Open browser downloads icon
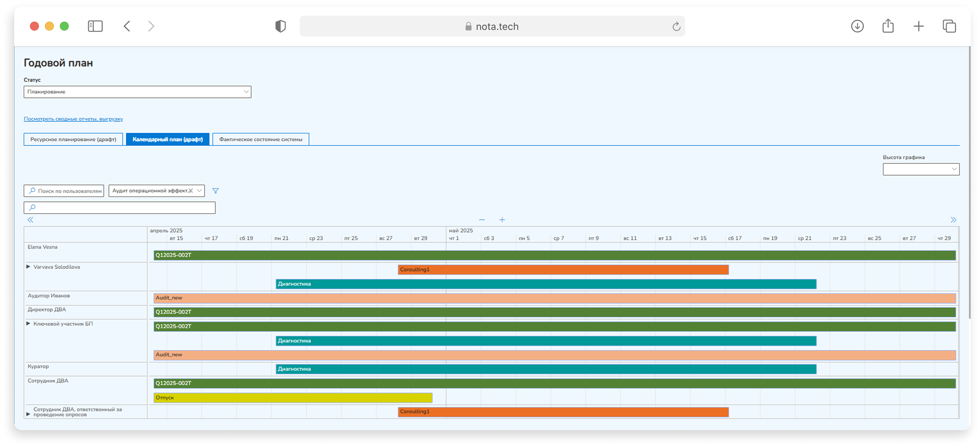Screen dimensions: 980x447 [x=857, y=26]
